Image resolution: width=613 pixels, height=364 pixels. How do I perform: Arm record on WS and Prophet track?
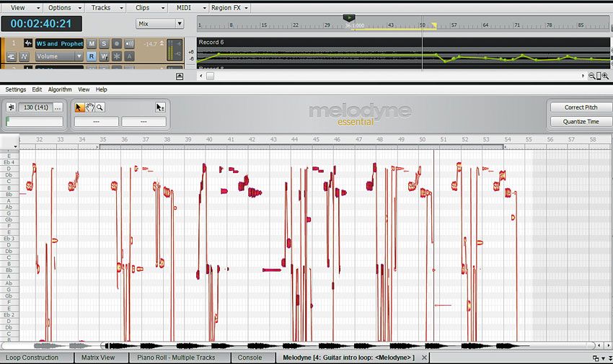[117, 44]
